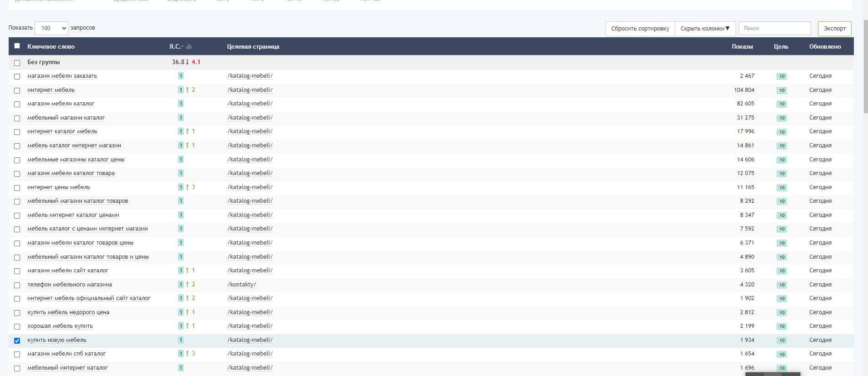
Task: Open keyword 'мебельные магазины каталог цены'
Action: [x=76, y=160]
